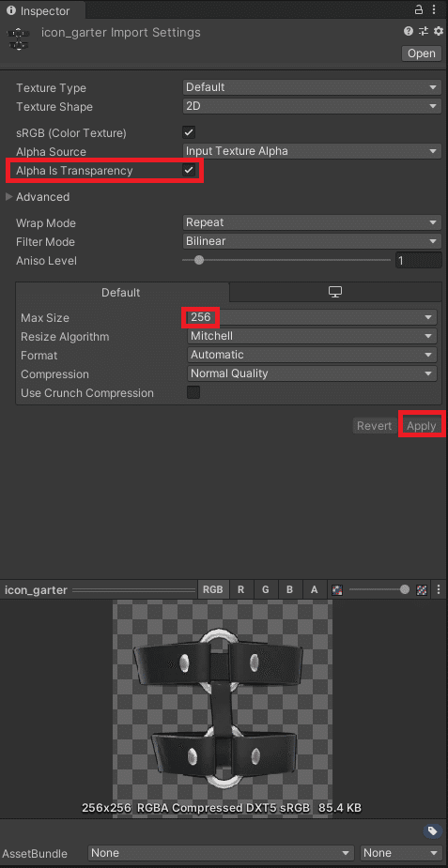This screenshot has width=448, height=868.
Task: Select the standalone monitor platform tab
Action: click(335, 292)
